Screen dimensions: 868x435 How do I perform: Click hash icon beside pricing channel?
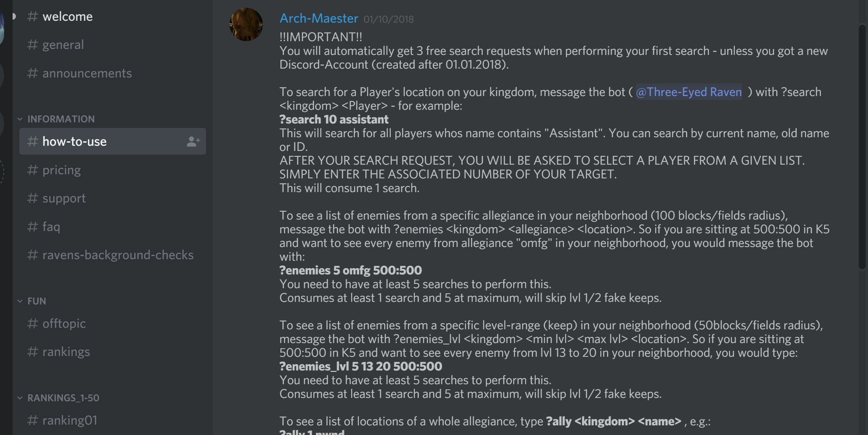coord(33,170)
